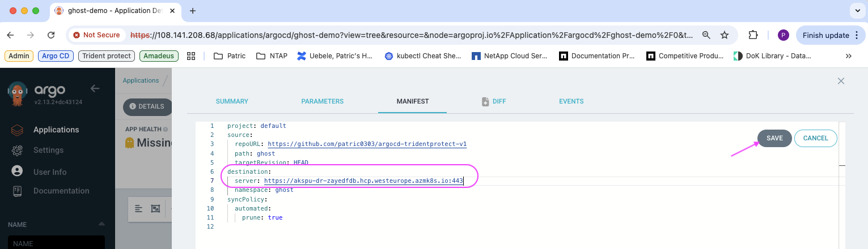The height and width of the screenshot is (249, 868).
Task: Open the Argo CD bookmark
Action: tap(56, 56)
